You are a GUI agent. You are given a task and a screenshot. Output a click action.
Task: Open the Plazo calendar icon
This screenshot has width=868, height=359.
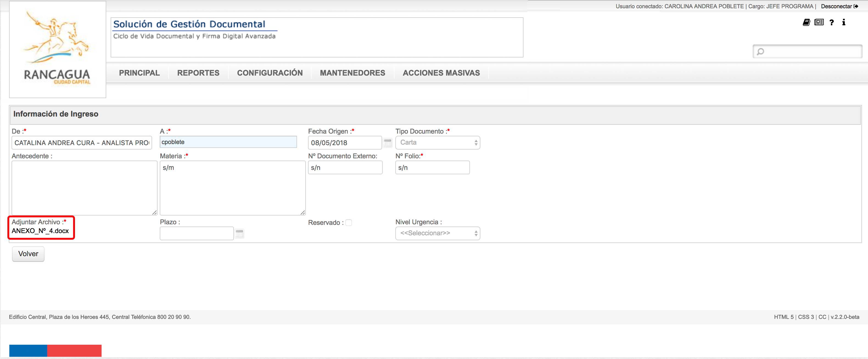240,233
